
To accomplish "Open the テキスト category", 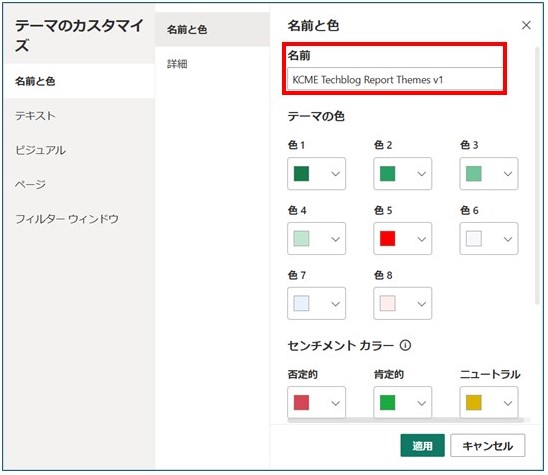I will point(79,115).
